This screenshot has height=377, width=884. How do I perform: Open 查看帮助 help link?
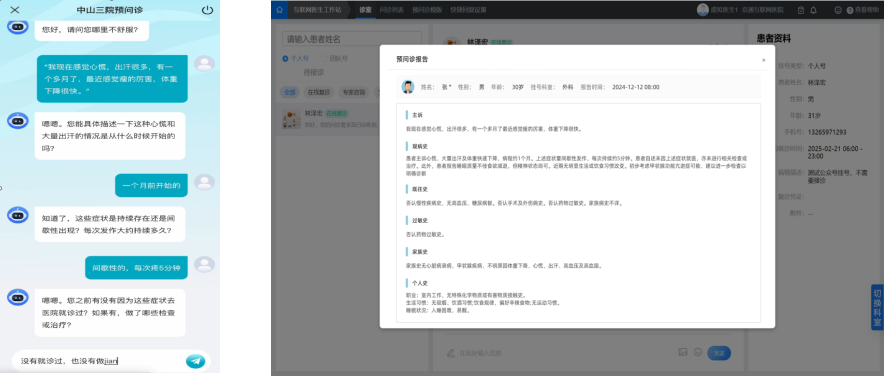pos(863,10)
